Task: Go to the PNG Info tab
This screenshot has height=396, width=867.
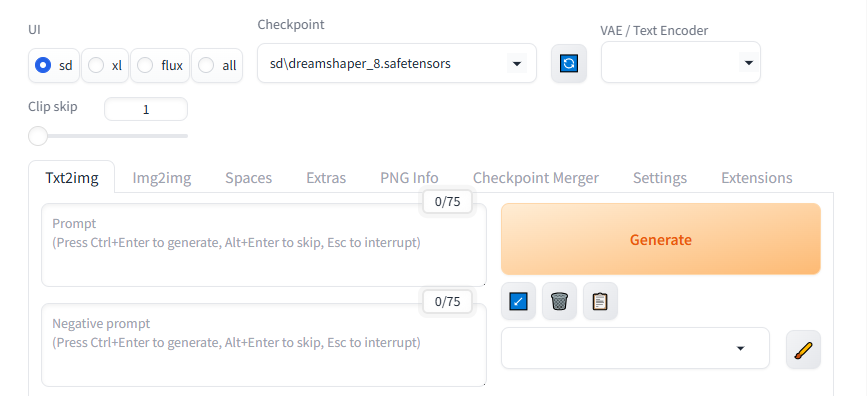Action: click(409, 178)
